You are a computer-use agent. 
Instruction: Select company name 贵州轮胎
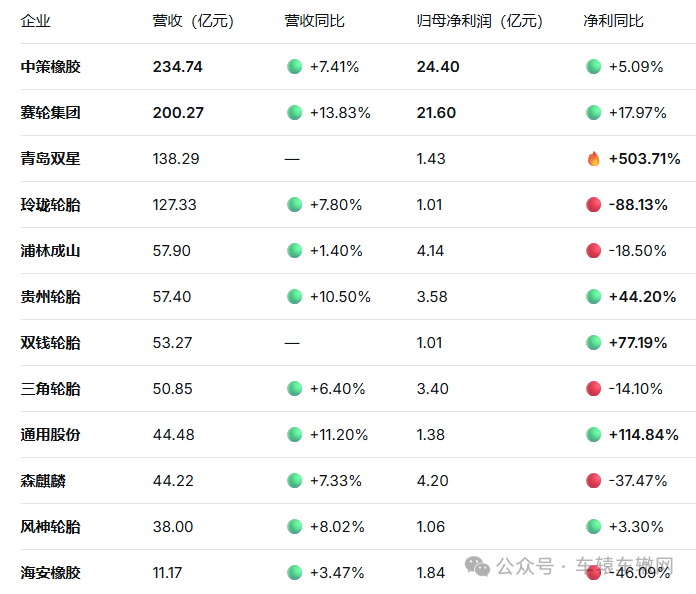coord(50,297)
